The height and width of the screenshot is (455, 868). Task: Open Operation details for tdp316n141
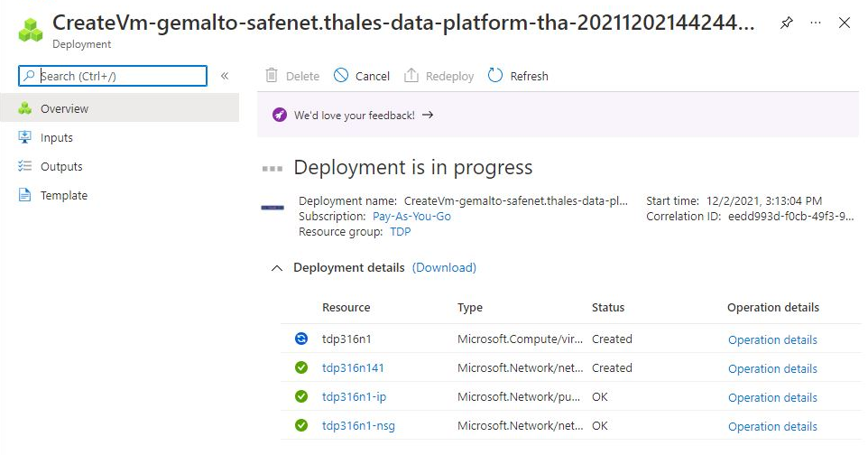click(772, 368)
